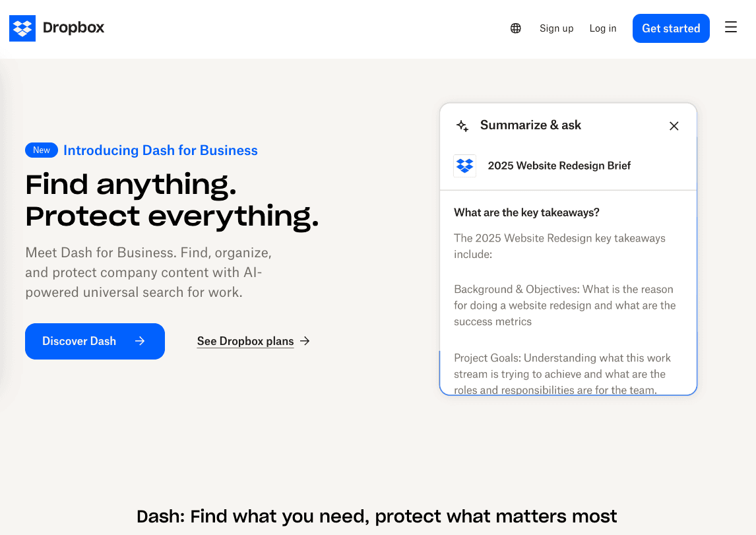Open the globe language selector
The image size is (756, 535).
click(516, 28)
